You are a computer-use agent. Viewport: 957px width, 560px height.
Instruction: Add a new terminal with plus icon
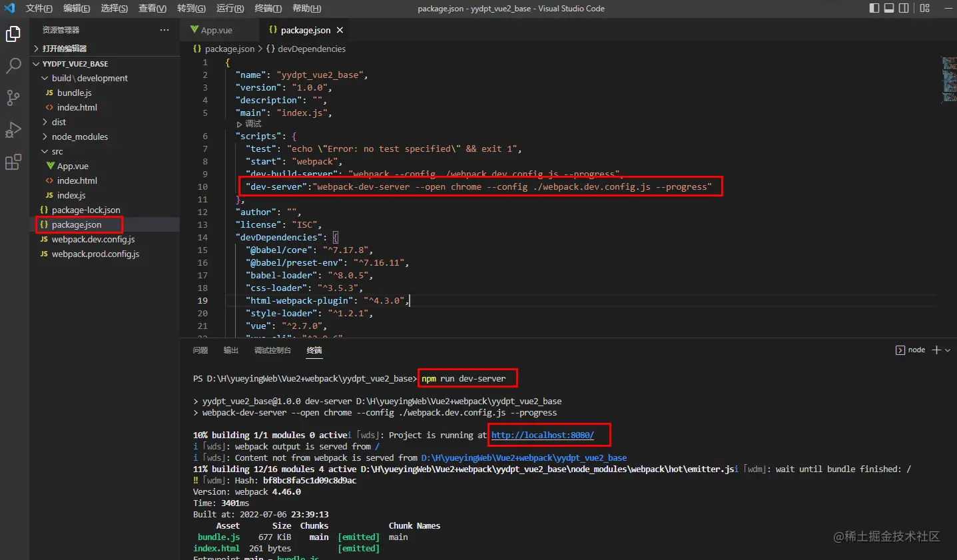[936, 350]
